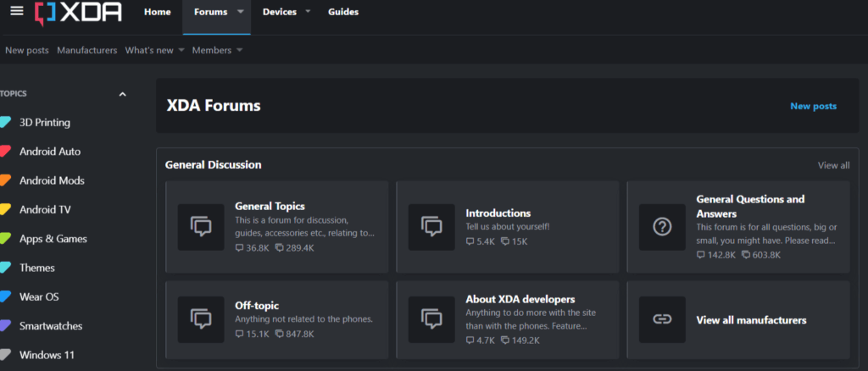Image resolution: width=868 pixels, height=371 pixels.
Task: Click the 36.8K thread count
Action: pos(258,248)
